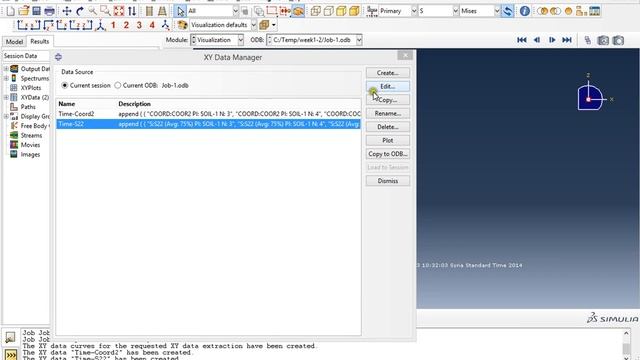This screenshot has height=360, width=640.
Task: Jump to first frame
Action: click(521, 40)
